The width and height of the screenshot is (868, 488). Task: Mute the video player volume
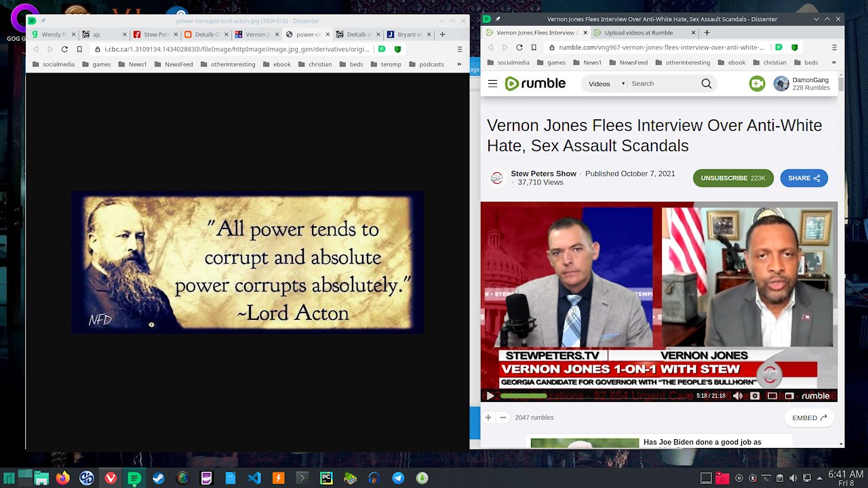click(x=738, y=396)
